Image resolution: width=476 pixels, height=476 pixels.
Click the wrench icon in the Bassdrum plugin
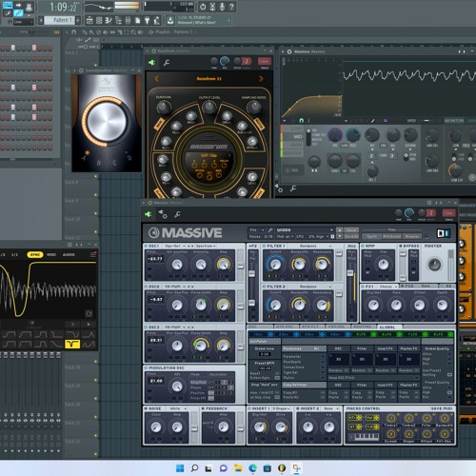[x=167, y=63]
